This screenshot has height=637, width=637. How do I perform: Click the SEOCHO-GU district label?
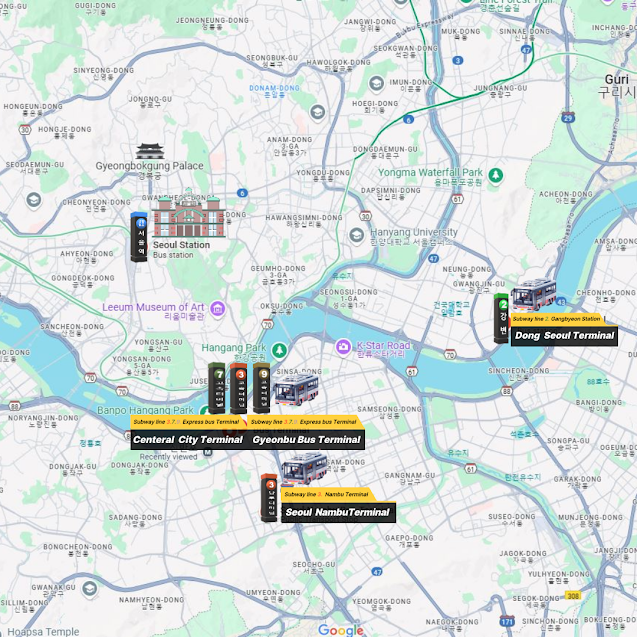(314, 564)
